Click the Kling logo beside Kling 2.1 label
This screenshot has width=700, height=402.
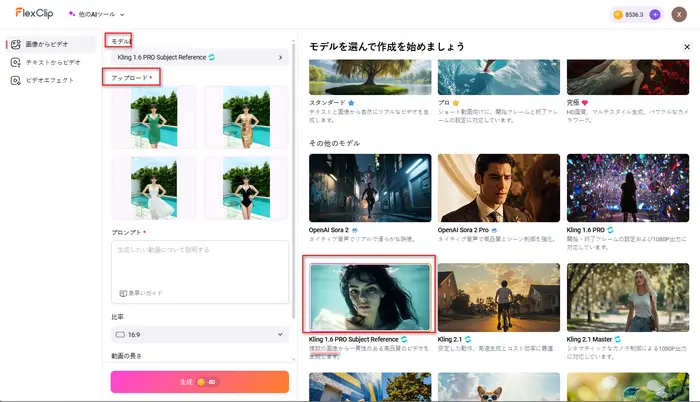[468, 339]
